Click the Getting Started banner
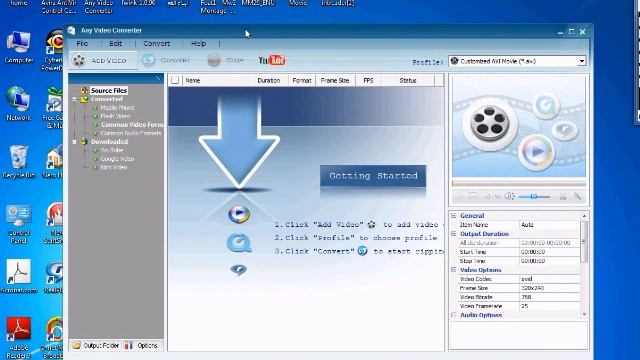Image resolution: width=640 pixels, height=360 pixels. tap(373, 176)
